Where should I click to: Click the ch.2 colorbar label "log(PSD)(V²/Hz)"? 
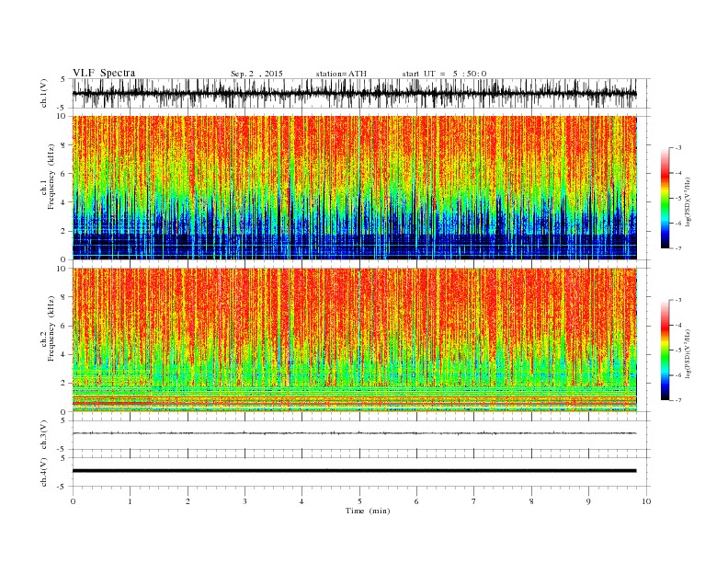(688, 354)
